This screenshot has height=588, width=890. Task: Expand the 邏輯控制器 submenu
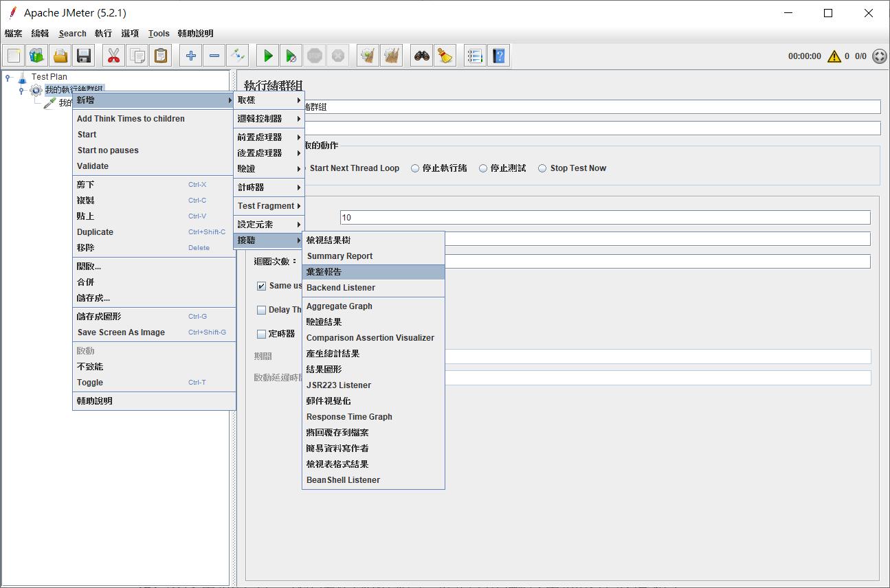coord(269,119)
